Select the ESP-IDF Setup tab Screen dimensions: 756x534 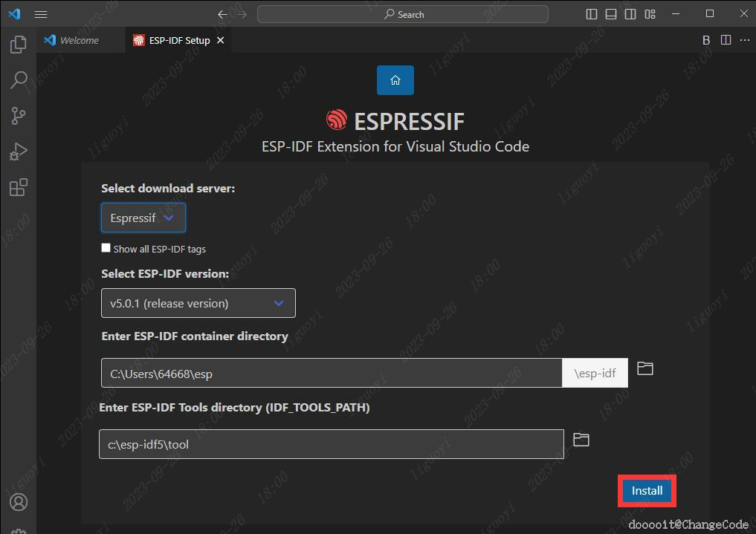[x=179, y=40]
